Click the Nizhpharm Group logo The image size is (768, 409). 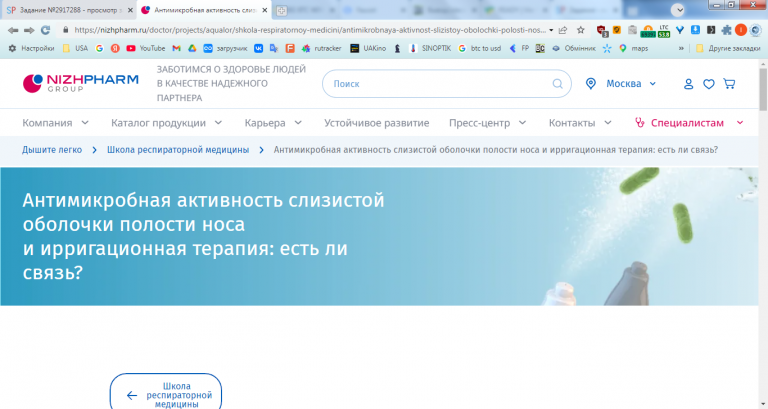(81, 83)
